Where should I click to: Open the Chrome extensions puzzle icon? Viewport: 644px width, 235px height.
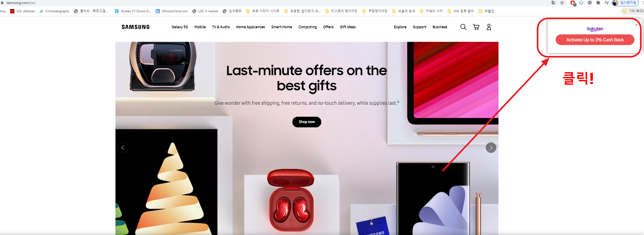point(598,3)
